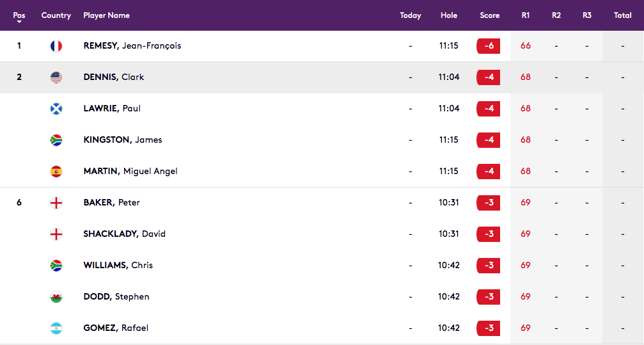This screenshot has width=644, height=345.
Task: Click the Spanish flag icon for Miguel Angel Martin
Action: tap(56, 172)
